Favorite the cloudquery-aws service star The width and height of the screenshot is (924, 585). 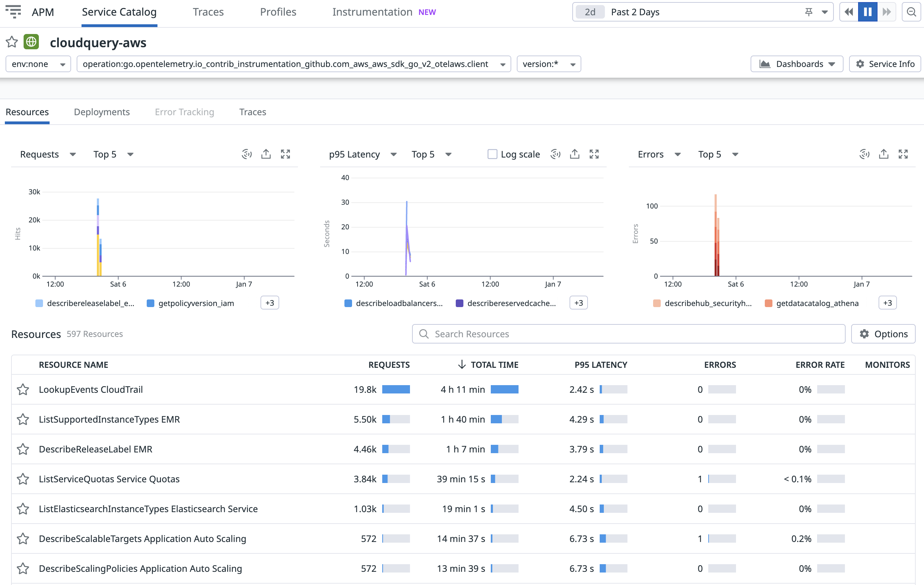[12, 42]
